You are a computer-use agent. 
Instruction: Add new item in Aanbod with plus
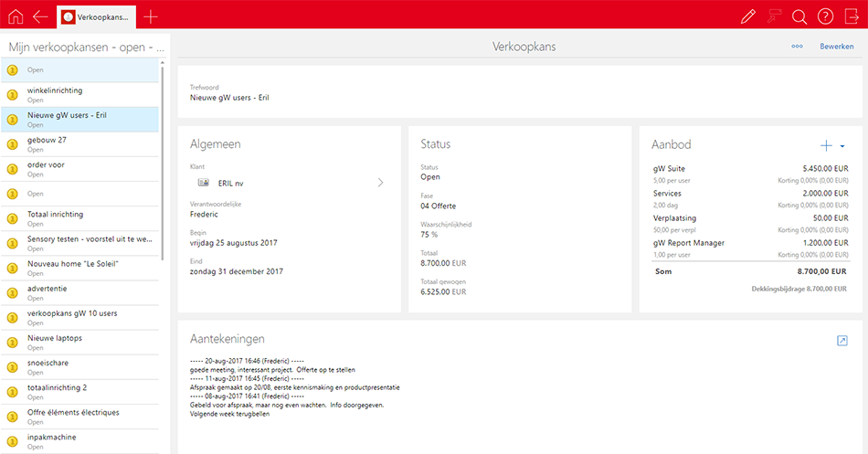[826, 145]
